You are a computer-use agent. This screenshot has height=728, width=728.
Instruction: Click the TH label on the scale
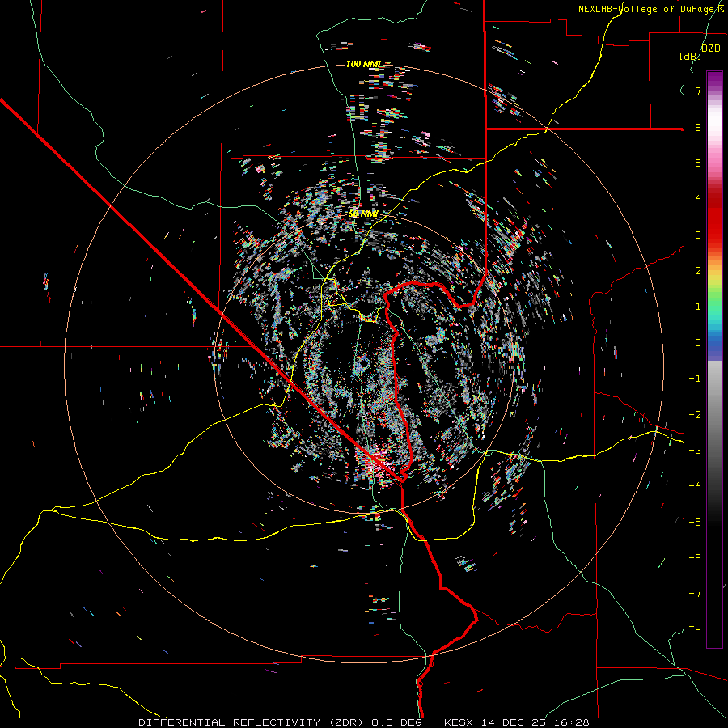[695, 630]
